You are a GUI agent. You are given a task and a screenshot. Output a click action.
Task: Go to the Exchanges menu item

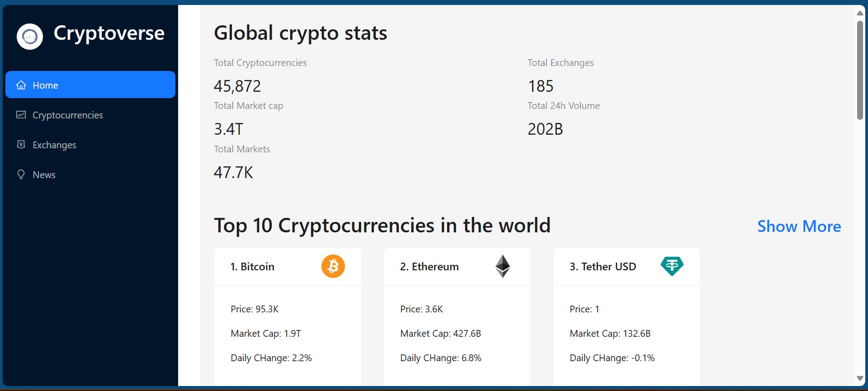(54, 145)
